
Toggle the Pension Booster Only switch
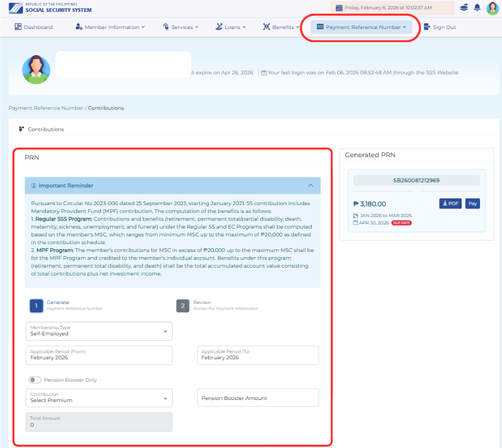pos(35,380)
